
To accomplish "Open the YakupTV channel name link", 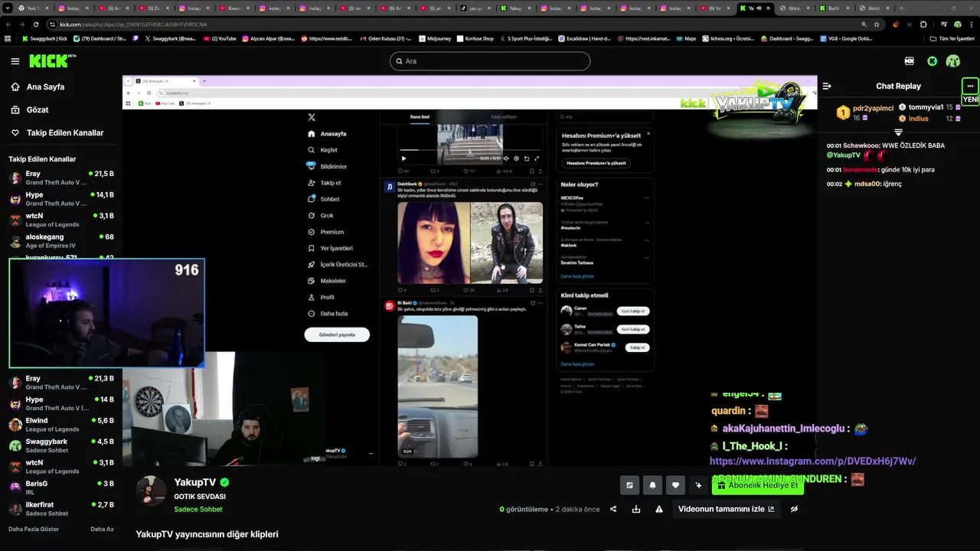I will coord(195,483).
